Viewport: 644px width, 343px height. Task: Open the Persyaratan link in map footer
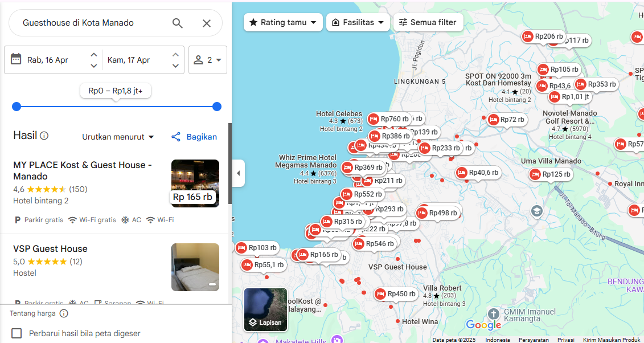(534, 340)
